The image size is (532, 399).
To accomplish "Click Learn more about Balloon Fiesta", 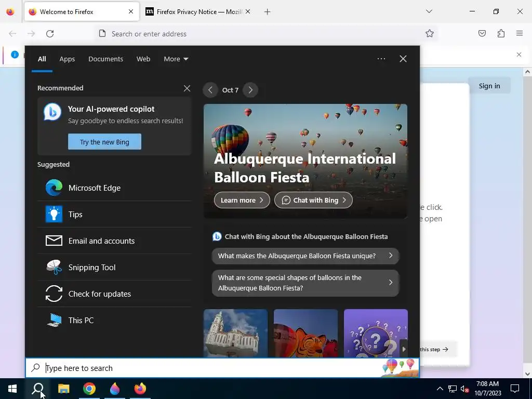I will (242, 200).
